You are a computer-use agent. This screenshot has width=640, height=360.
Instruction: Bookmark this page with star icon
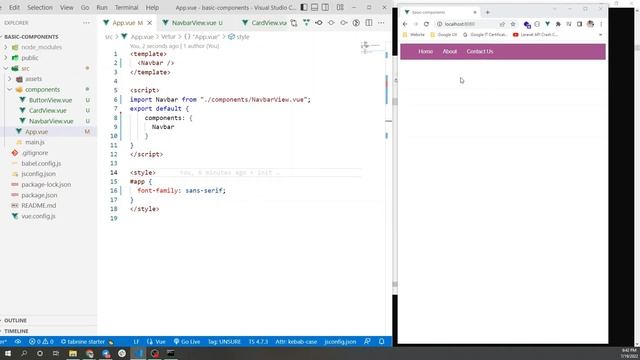click(x=513, y=24)
